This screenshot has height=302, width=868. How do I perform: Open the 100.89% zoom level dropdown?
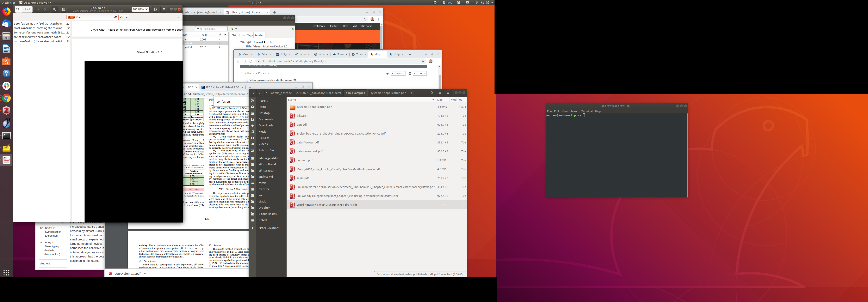pyautogui.click(x=140, y=9)
